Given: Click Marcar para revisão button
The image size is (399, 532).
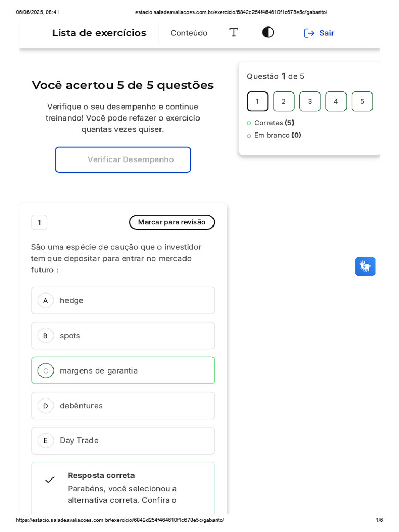Looking at the screenshot, I should pyautogui.click(x=172, y=222).
